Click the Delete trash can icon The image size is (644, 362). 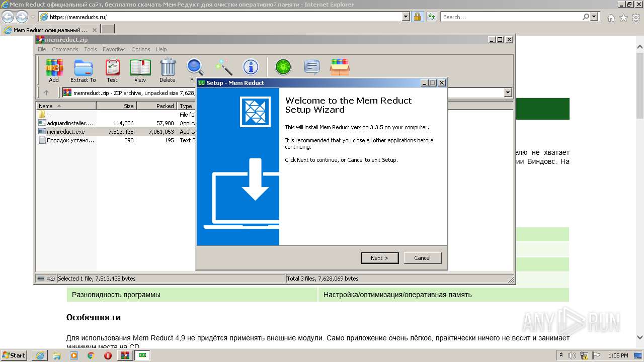coord(168,70)
